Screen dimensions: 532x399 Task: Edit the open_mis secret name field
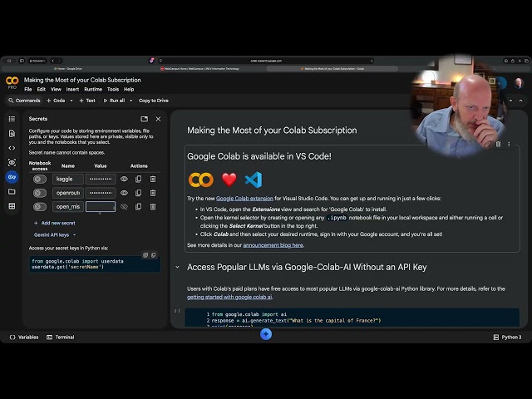(68, 207)
